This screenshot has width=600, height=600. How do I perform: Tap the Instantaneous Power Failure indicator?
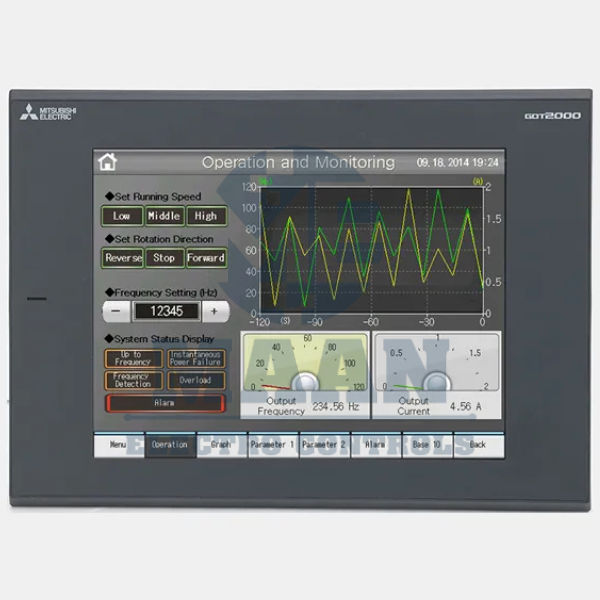[x=196, y=358]
